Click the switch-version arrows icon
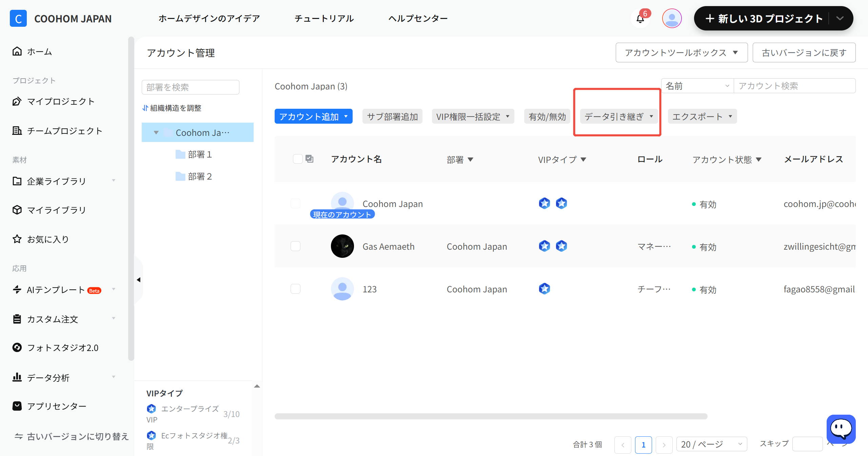Image resolution: width=868 pixels, height=456 pixels. (x=19, y=436)
